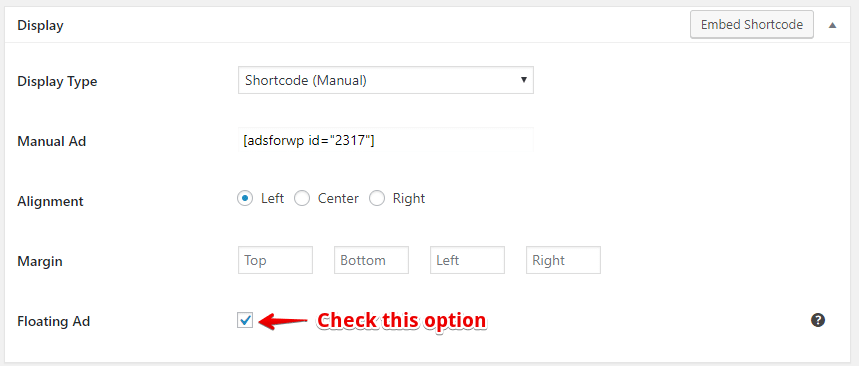Click the Embed Shortcode button
Viewport: 859px width, 366px height.
[752, 25]
